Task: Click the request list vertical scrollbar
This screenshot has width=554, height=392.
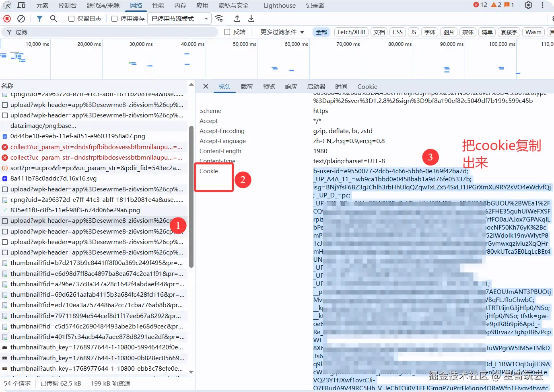Action: point(191,197)
